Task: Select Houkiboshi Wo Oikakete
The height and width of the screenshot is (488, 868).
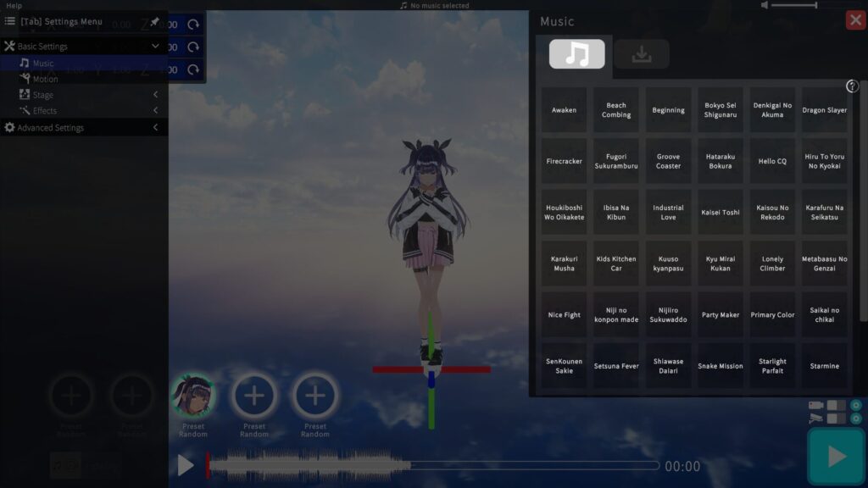Action: pyautogui.click(x=564, y=212)
